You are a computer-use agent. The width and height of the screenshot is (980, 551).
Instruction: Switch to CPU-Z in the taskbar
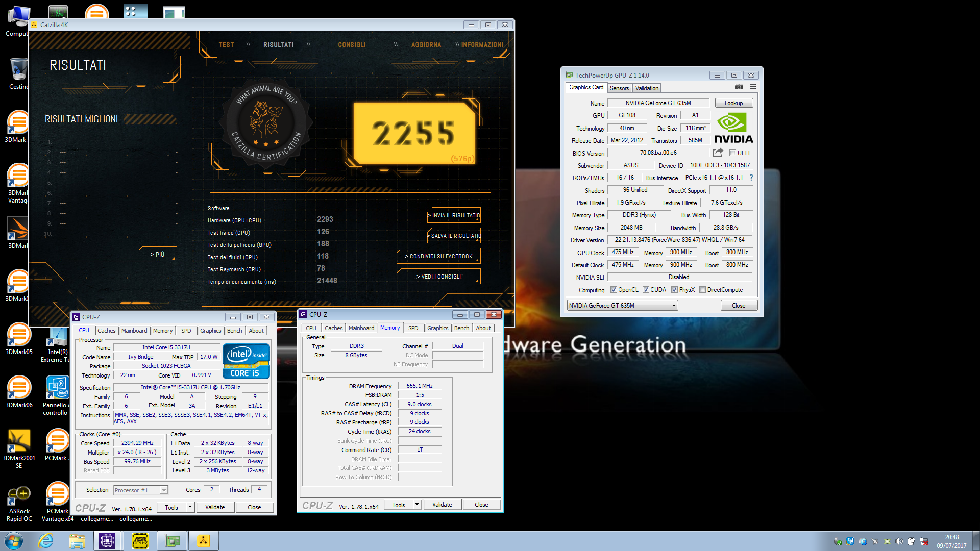coord(107,541)
